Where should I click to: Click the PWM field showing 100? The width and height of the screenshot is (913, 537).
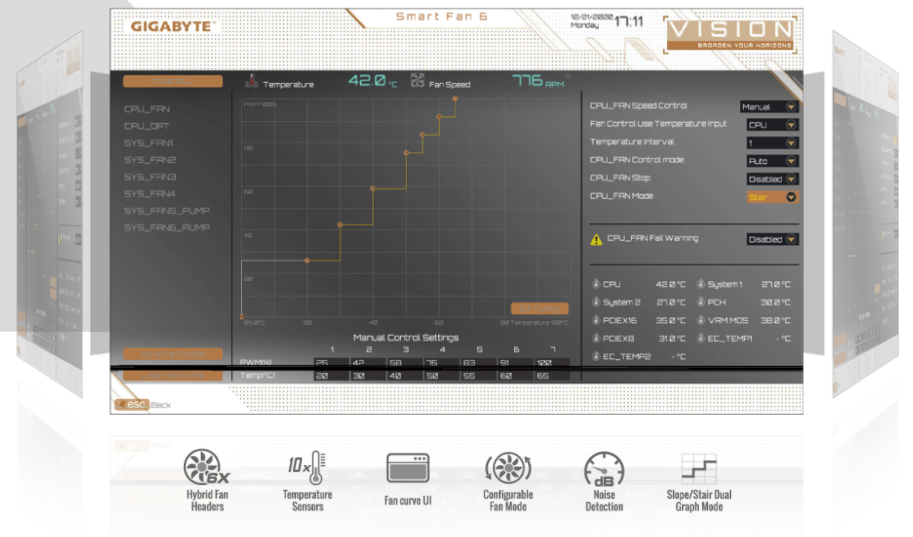[x=552, y=362]
